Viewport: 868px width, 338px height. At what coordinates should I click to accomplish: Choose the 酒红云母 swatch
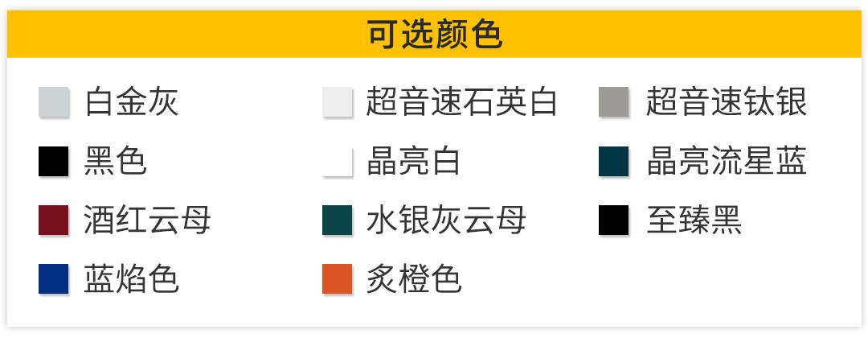tap(54, 221)
